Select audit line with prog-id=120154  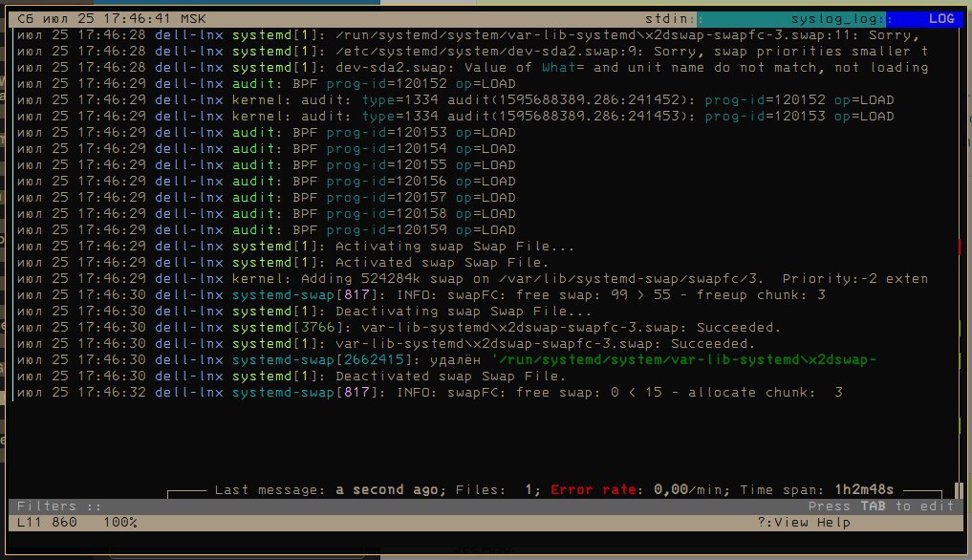(x=267, y=148)
